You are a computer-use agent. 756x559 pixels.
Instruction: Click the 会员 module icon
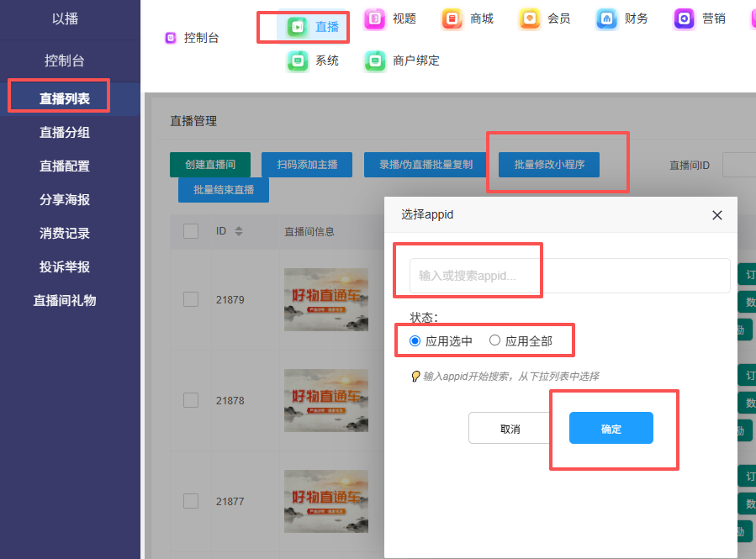click(x=530, y=18)
